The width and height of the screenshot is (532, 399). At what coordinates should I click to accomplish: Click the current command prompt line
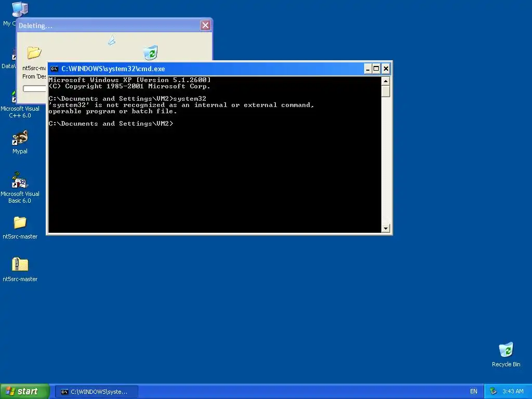(111, 124)
